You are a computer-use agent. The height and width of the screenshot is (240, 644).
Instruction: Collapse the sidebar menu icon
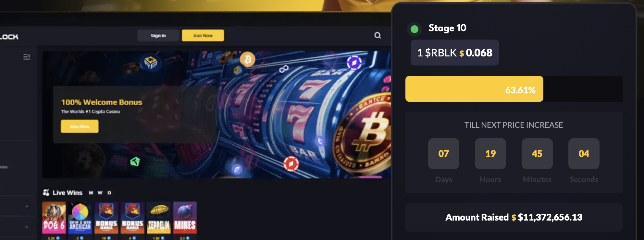pyautogui.click(x=27, y=57)
